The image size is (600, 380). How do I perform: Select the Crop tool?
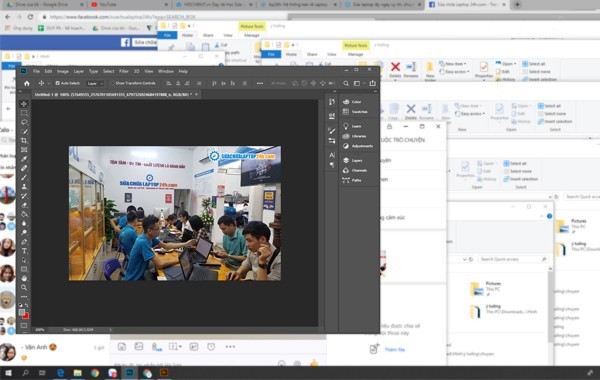point(24,140)
